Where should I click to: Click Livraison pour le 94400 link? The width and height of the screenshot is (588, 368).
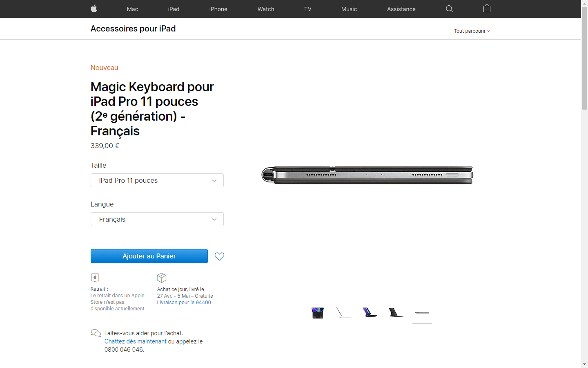point(184,303)
